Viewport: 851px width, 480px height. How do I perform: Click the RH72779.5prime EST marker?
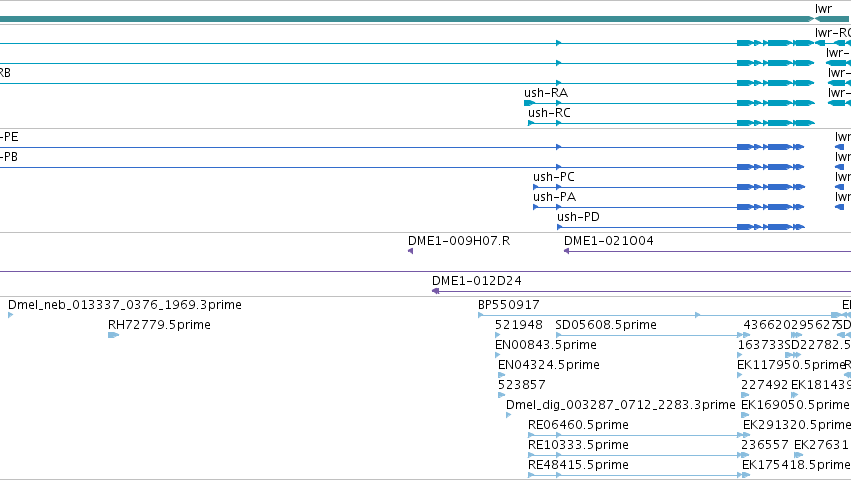(x=113, y=336)
